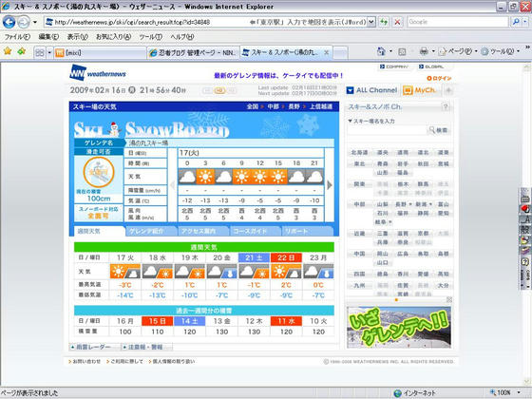The height and width of the screenshot is (399, 532).
Task: Click the Add to Favorites icon
Action: click(x=22, y=51)
